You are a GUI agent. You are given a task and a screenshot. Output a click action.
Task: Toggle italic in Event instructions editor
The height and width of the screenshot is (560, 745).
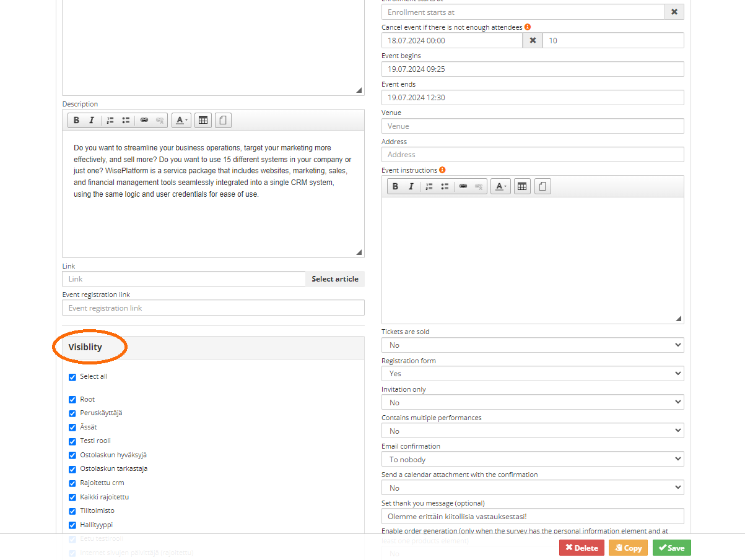[411, 186]
